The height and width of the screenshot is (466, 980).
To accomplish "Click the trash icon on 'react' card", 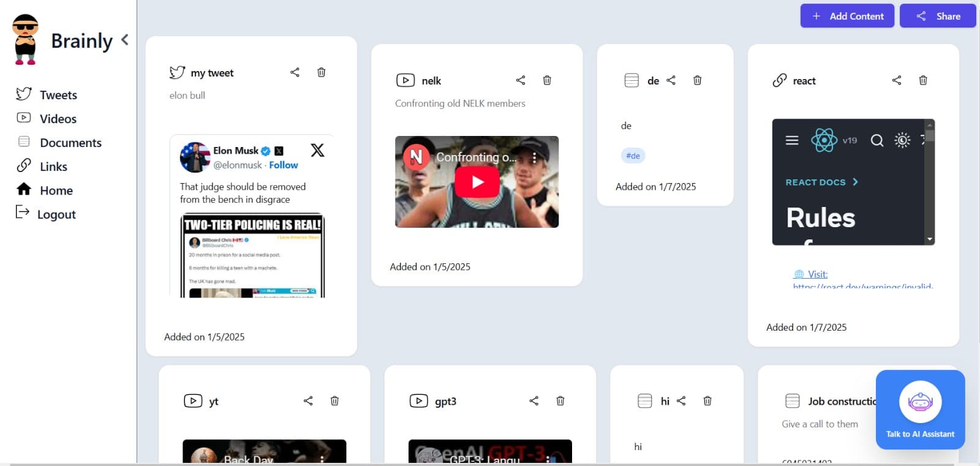I will [923, 80].
